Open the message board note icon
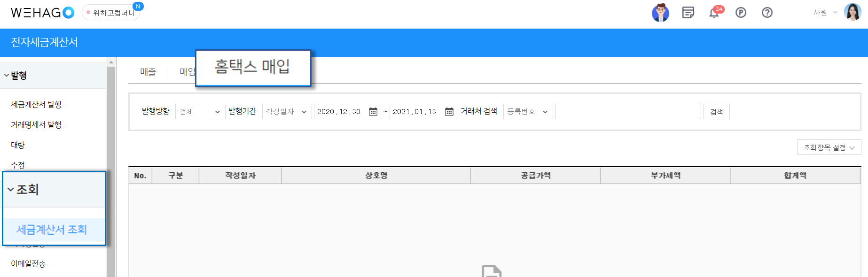Image resolution: width=868 pixels, height=277 pixels. tap(688, 13)
